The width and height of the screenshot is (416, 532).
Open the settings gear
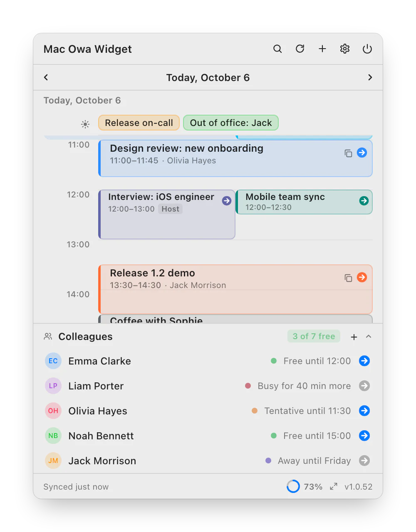[345, 49]
